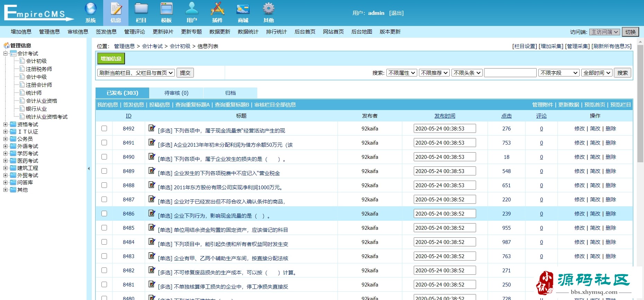Switch to the 待审核 (0) tab

click(x=176, y=93)
